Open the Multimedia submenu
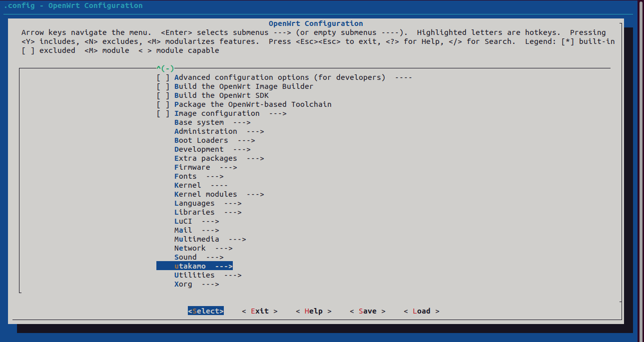Image resolution: width=644 pixels, height=342 pixels. coord(210,239)
